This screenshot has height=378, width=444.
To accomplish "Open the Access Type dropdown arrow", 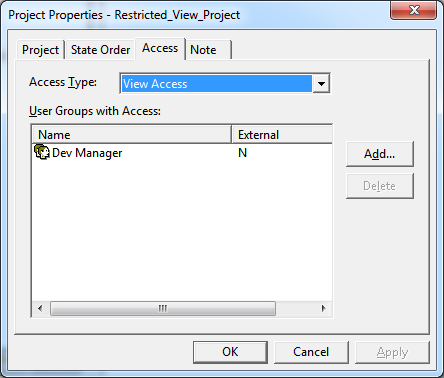I will coord(321,83).
